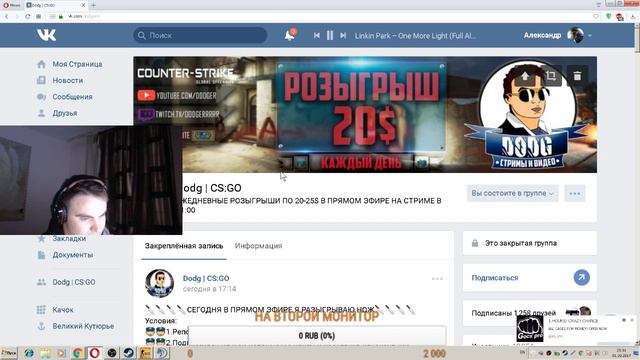Viewport: 640px width, 360px height.
Task: Close the Dodg | CS:GO browser tab
Action: (83, 5)
